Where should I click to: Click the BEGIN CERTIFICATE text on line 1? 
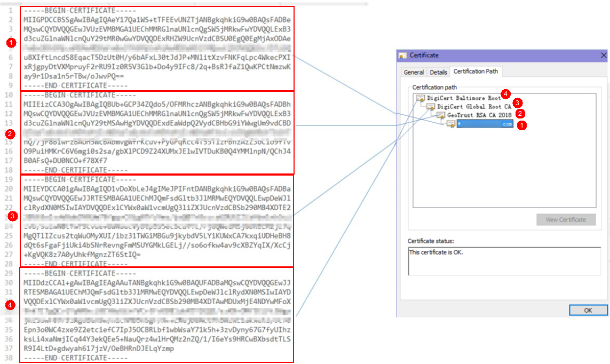80,11
